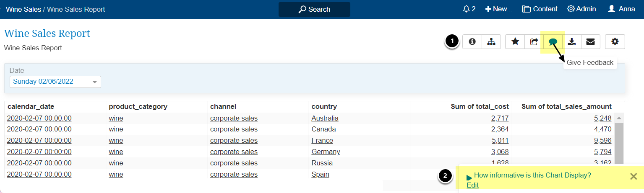Open the Date dropdown Sunday 02/06/2022
The image size is (644, 193).
(55, 81)
